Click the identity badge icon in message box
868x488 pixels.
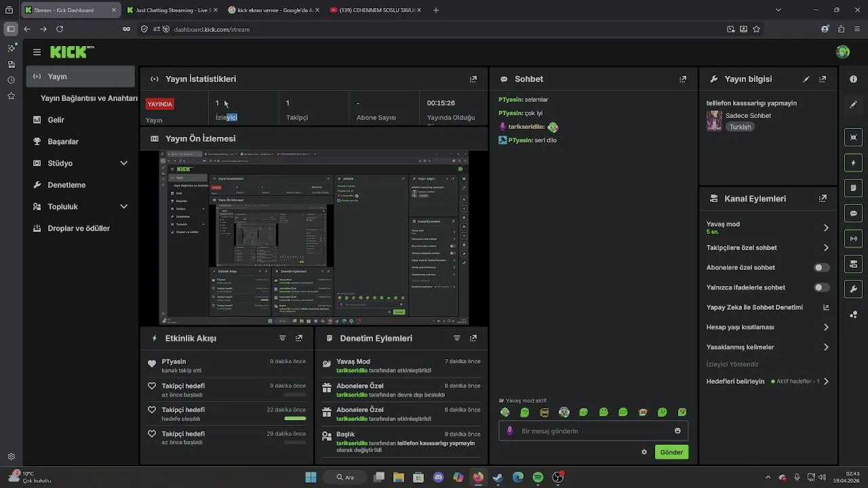click(510, 431)
